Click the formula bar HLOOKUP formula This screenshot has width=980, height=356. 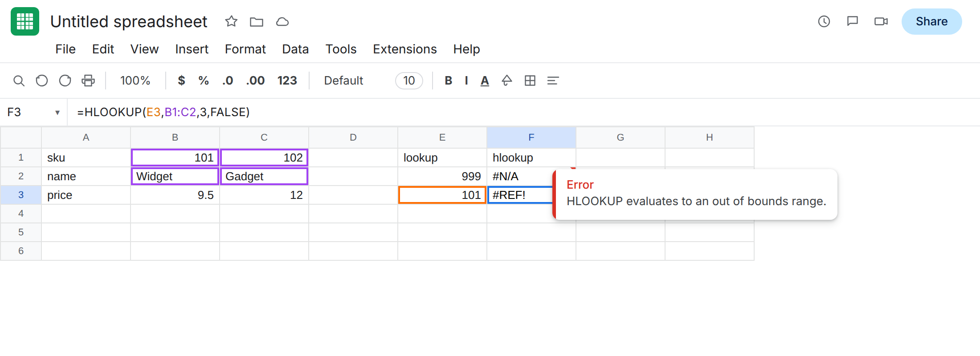pos(163,112)
